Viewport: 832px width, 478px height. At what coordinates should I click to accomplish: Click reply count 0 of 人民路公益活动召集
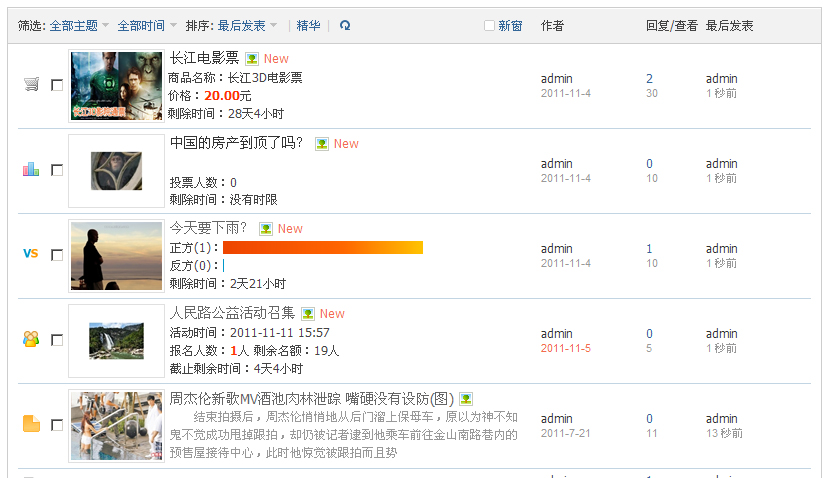[x=649, y=334]
